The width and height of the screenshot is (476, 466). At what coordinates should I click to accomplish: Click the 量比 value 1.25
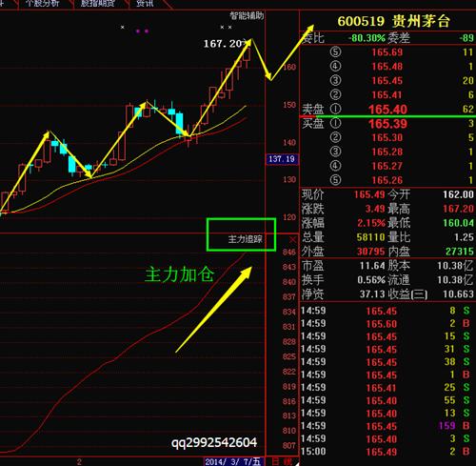(x=464, y=237)
